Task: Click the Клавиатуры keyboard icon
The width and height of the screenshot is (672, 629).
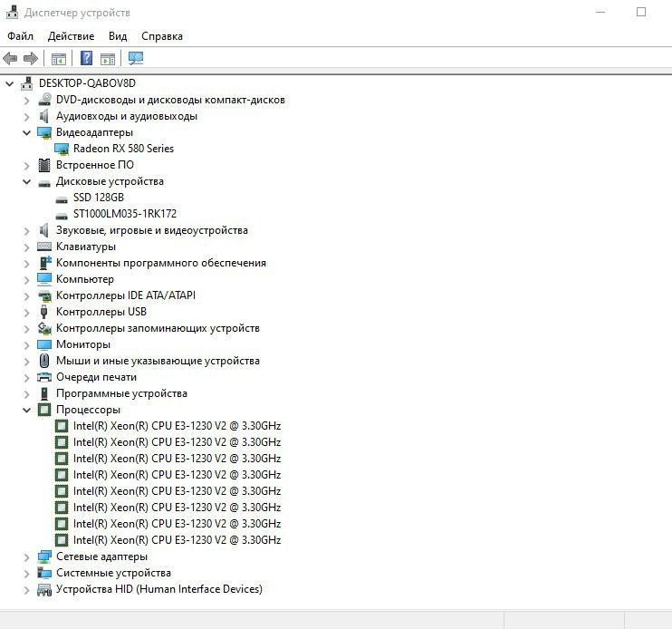Action: (44, 247)
